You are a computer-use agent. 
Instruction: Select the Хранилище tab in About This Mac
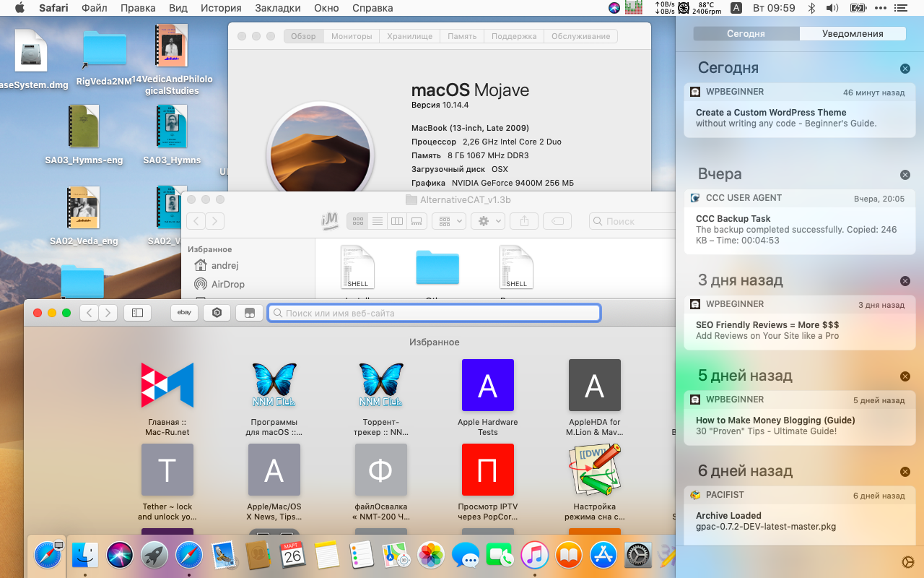click(410, 36)
